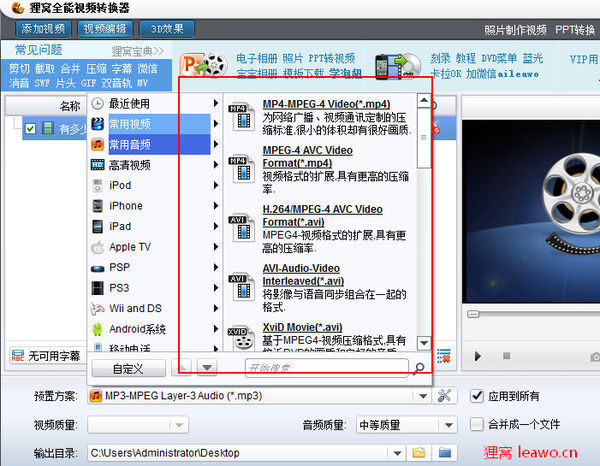Click the yellow folder browse icon

[420, 453]
